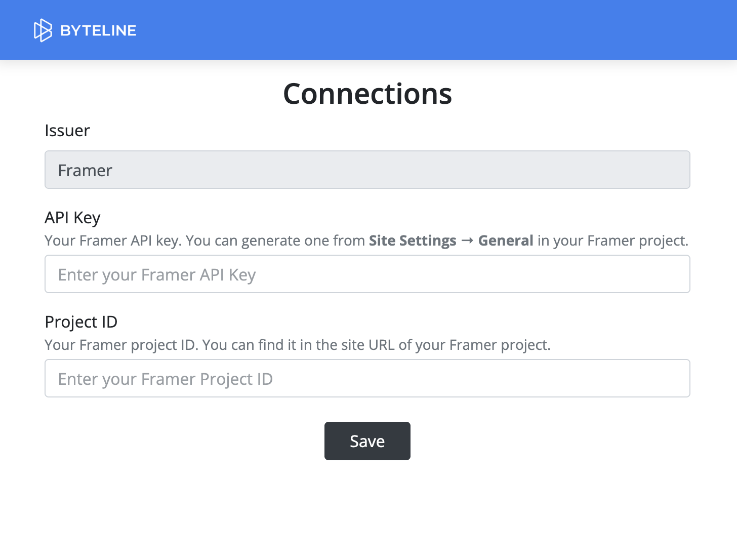Screen dimensions: 737x560
Task: Click the API Key field label
Action: point(72,218)
